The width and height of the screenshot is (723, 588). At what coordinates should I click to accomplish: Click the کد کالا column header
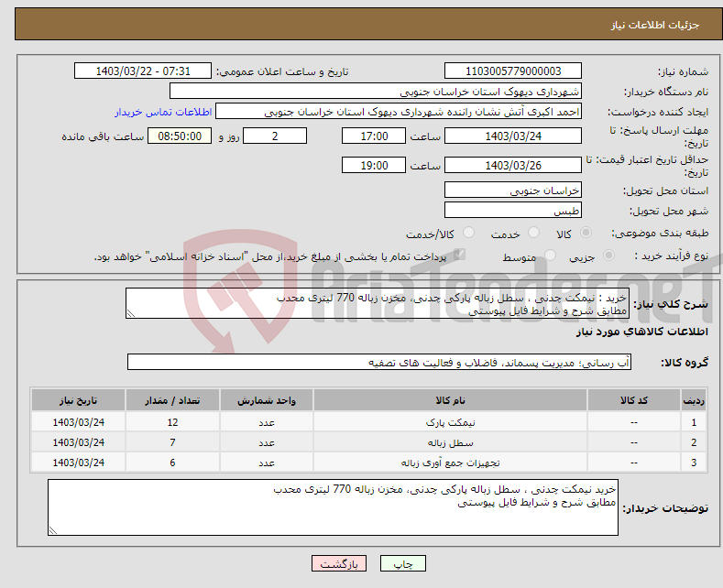[x=633, y=400]
